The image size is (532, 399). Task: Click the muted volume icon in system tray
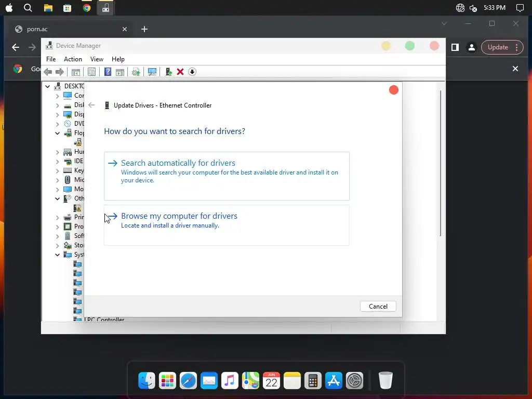coord(473,8)
